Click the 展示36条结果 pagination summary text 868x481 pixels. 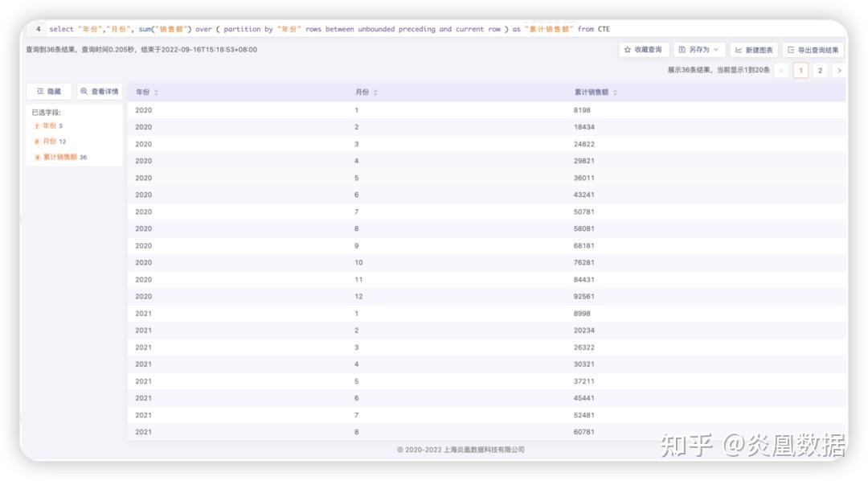[x=719, y=70]
